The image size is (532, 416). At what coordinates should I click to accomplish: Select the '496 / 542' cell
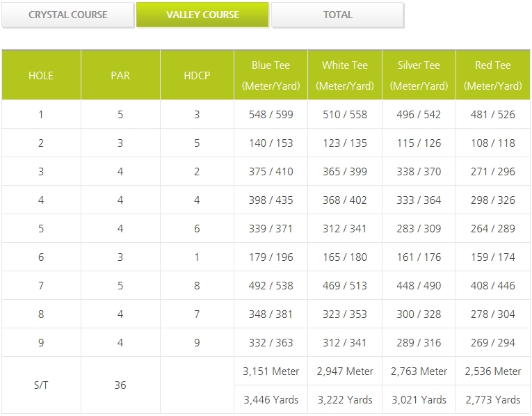coord(419,115)
